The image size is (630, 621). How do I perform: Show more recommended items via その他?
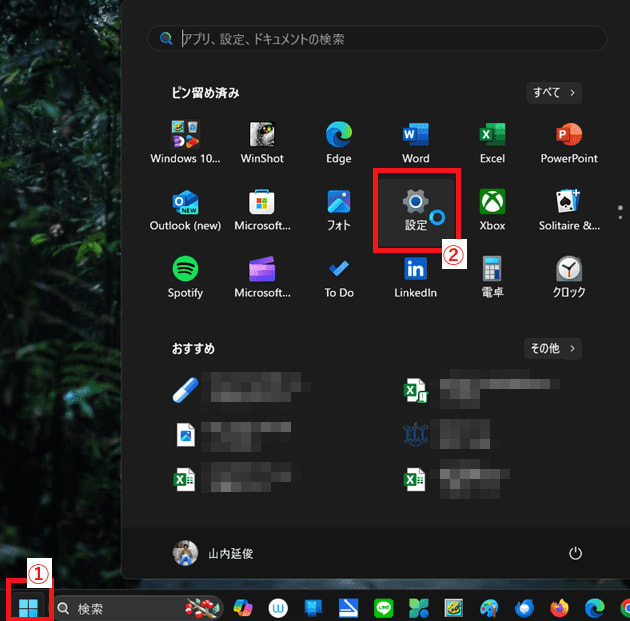[x=553, y=349]
